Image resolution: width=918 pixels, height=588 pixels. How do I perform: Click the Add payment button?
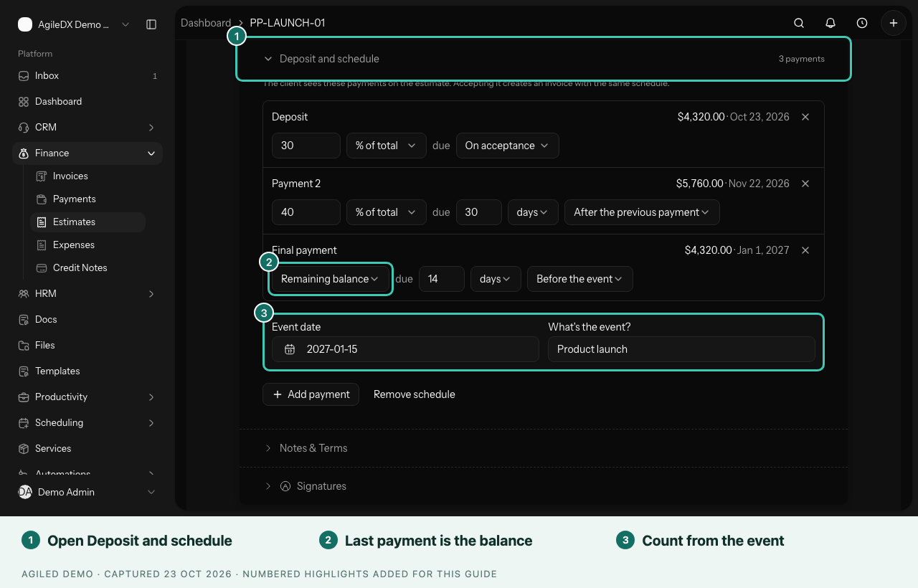(x=311, y=394)
